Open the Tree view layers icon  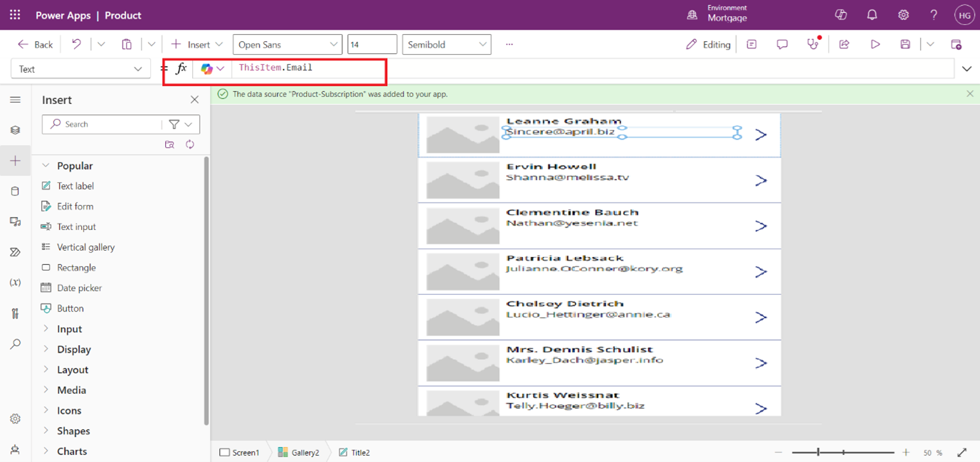tap(15, 130)
